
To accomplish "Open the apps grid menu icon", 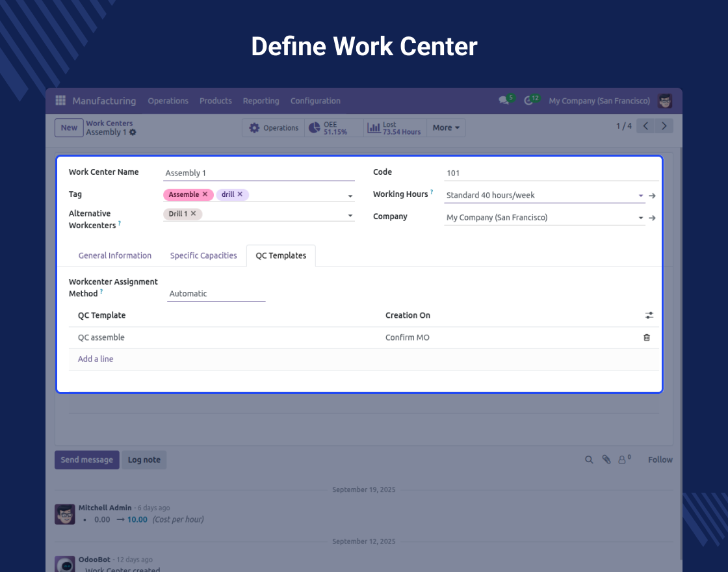I will (60, 100).
